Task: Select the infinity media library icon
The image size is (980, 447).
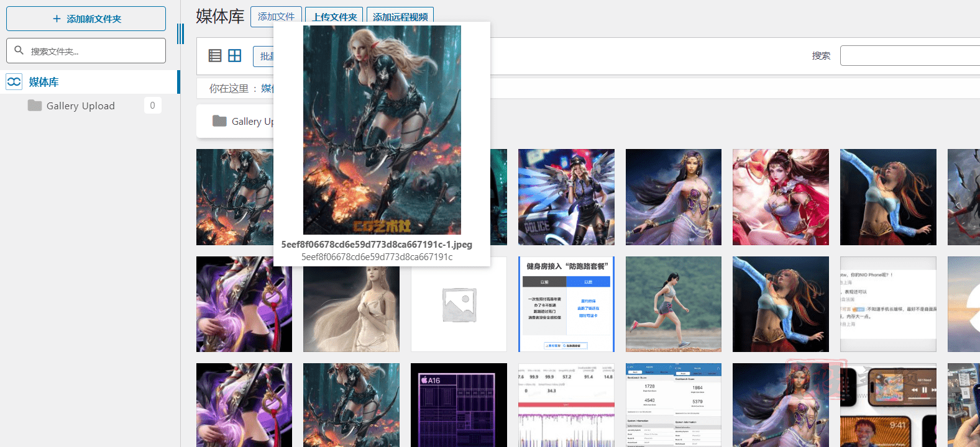Action: pos(14,81)
